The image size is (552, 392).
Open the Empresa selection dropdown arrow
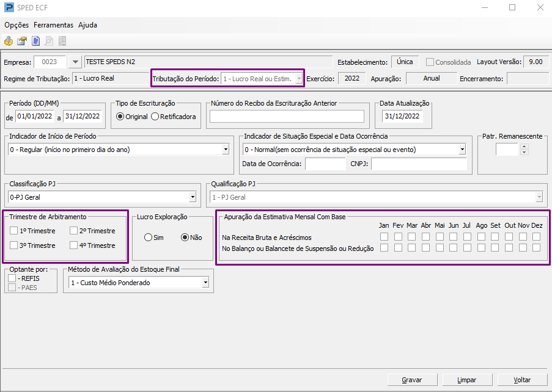tap(75, 62)
